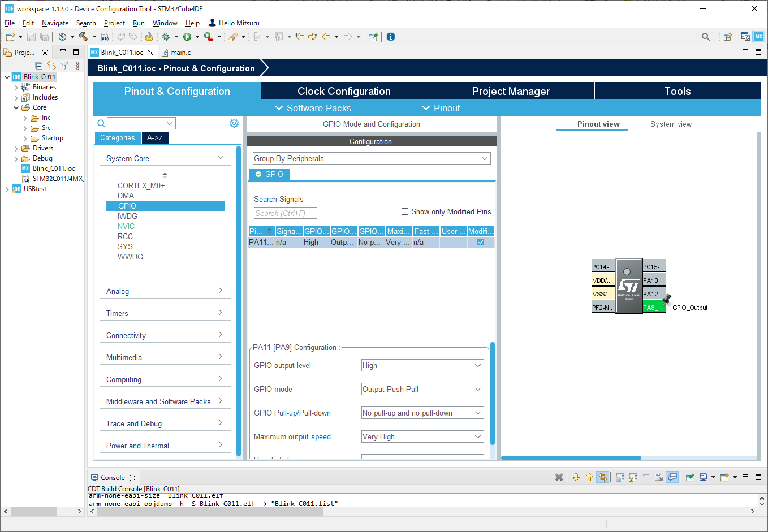Open GPIO Pull-up/Pull-down dropdown

pos(422,413)
